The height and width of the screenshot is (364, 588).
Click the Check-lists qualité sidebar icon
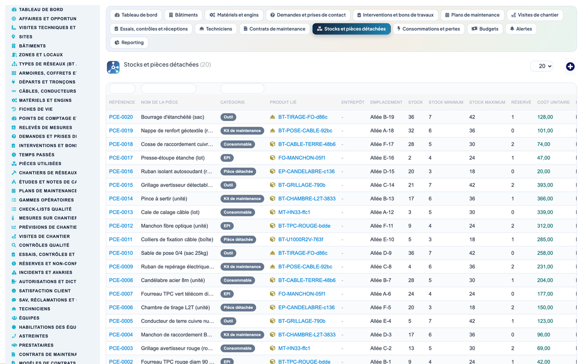coord(14,209)
